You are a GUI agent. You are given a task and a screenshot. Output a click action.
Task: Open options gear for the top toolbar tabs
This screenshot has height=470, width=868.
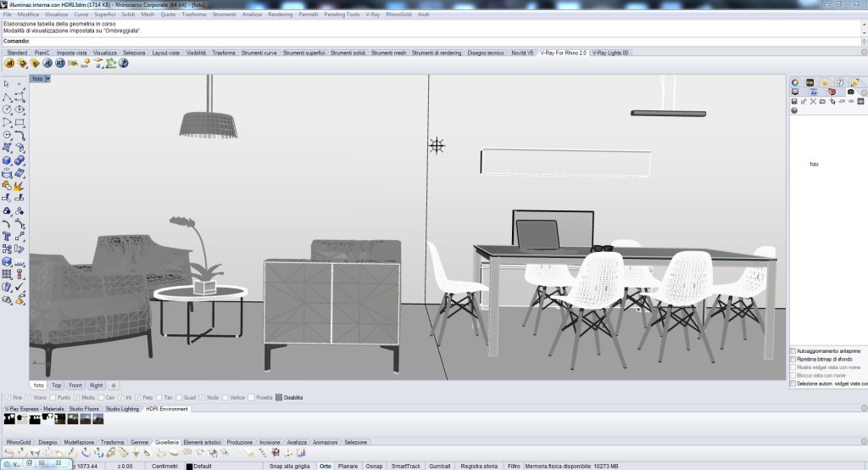[864, 52]
